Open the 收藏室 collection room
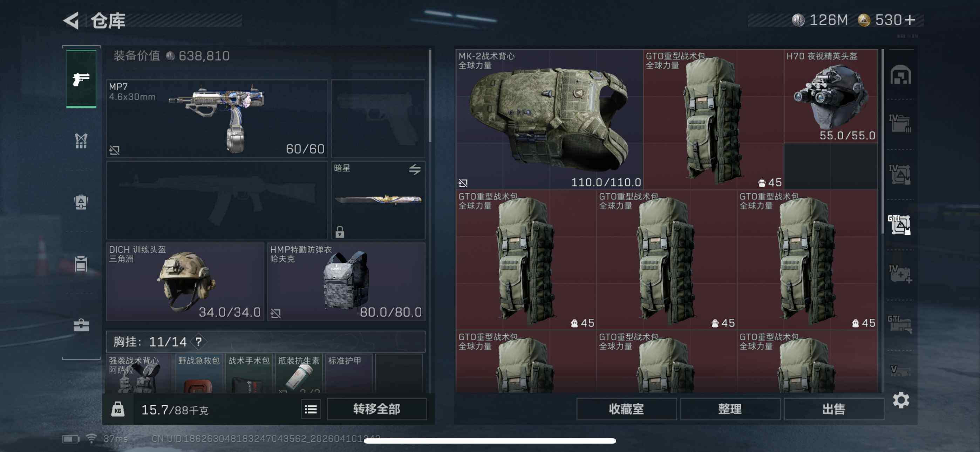The width and height of the screenshot is (980, 452). click(x=626, y=409)
